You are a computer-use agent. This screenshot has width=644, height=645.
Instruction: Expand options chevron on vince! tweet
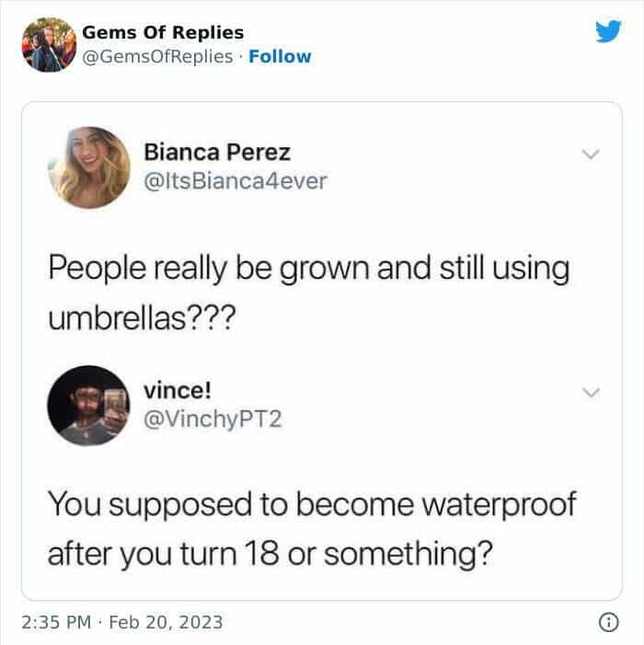pyautogui.click(x=591, y=392)
